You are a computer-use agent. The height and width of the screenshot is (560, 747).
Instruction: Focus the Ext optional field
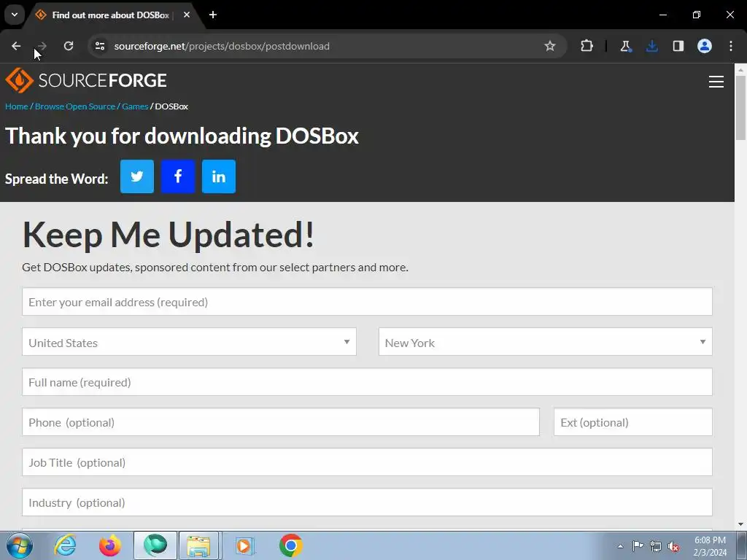coord(633,422)
